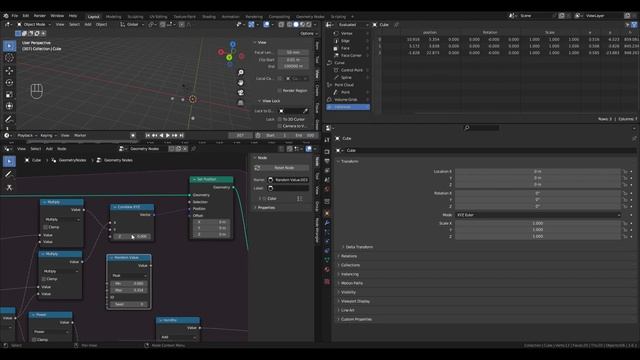Open the Playback menu in the timeline
Screen dimensions: 640x360
click(x=27, y=136)
